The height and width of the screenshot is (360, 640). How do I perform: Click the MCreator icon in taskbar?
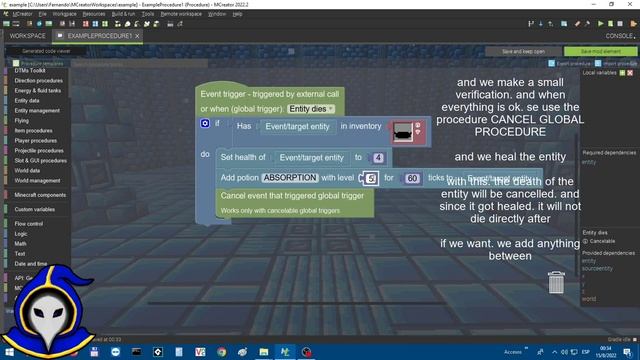coord(285,352)
